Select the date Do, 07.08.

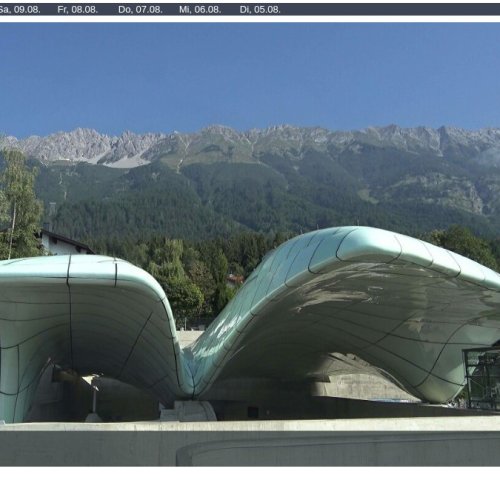pos(140,10)
